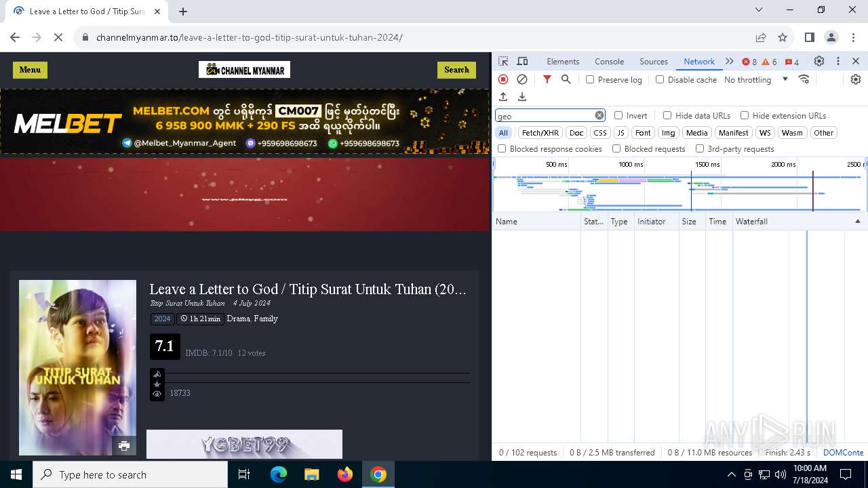Open the Chrome tab search chevron
The image size is (868, 488).
point(759,9)
